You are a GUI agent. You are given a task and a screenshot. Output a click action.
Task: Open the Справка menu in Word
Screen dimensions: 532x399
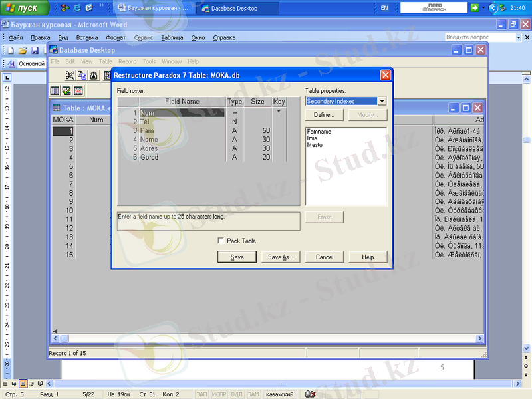(x=224, y=37)
